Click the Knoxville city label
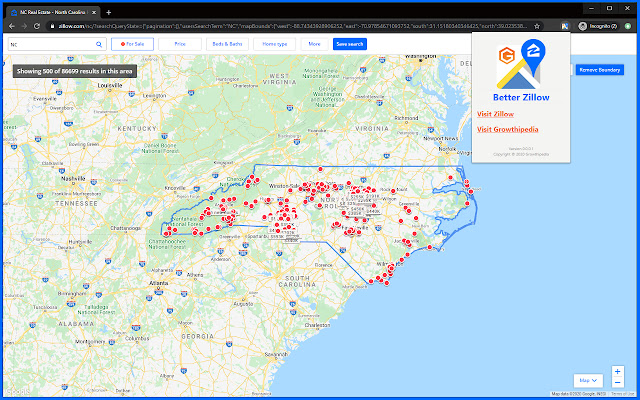This screenshot has width=640, height=400. 175,188
